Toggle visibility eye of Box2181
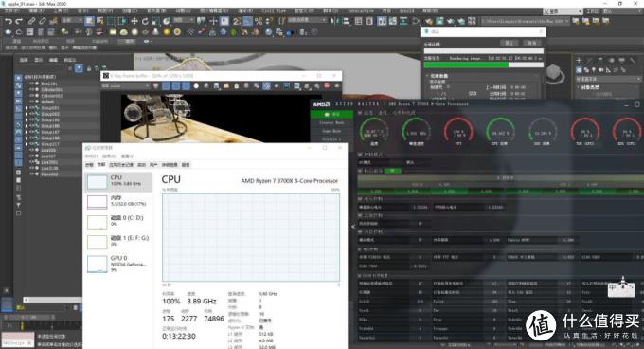 click(31, 83)
